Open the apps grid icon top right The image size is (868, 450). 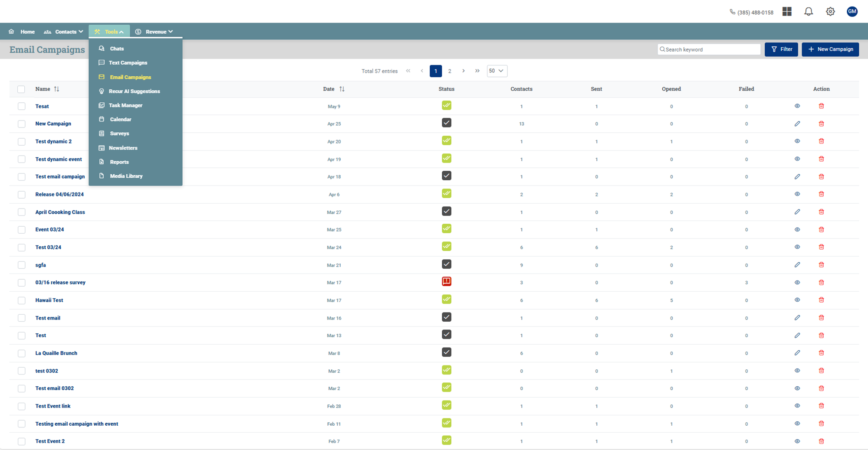(x=786, y=11)
